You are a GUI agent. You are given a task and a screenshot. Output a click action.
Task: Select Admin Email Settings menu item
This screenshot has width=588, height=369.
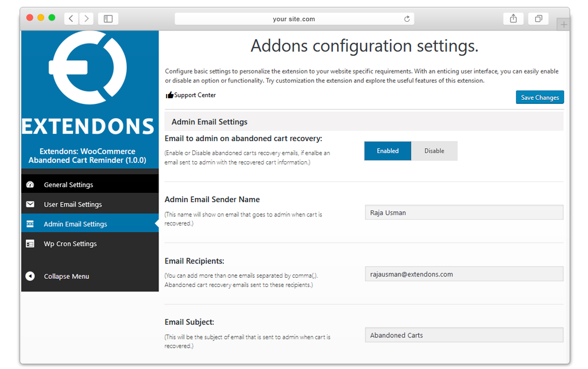click(90, 224)
